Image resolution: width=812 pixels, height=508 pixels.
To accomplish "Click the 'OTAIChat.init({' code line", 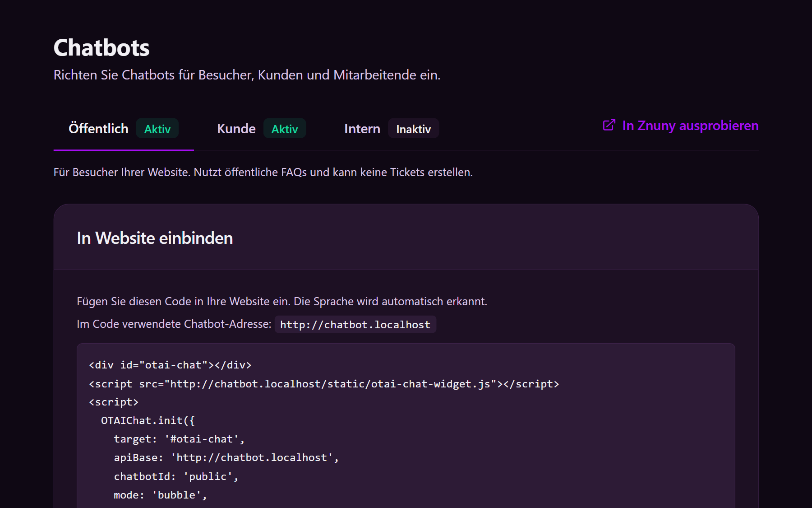I will point(148,420).
